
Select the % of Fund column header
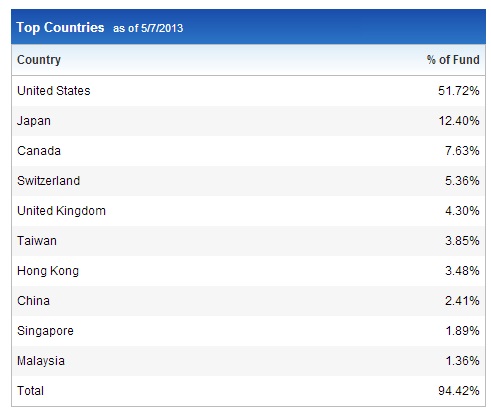click(x=453, y=60)
